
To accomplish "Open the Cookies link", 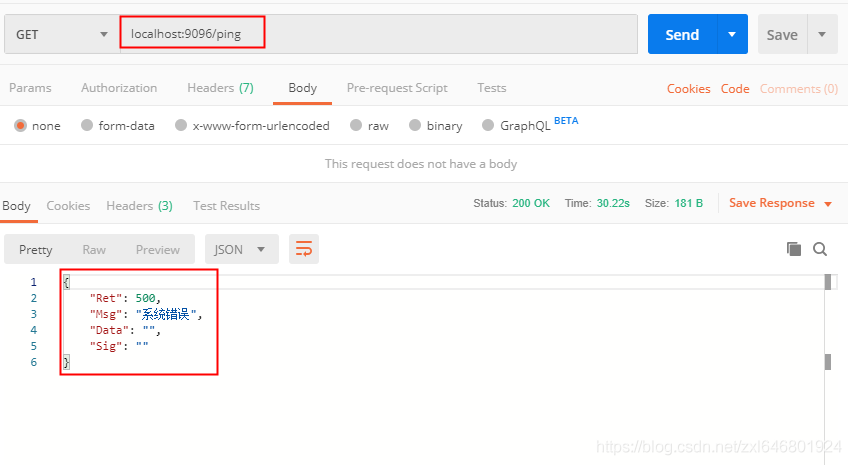I will 689,89.
